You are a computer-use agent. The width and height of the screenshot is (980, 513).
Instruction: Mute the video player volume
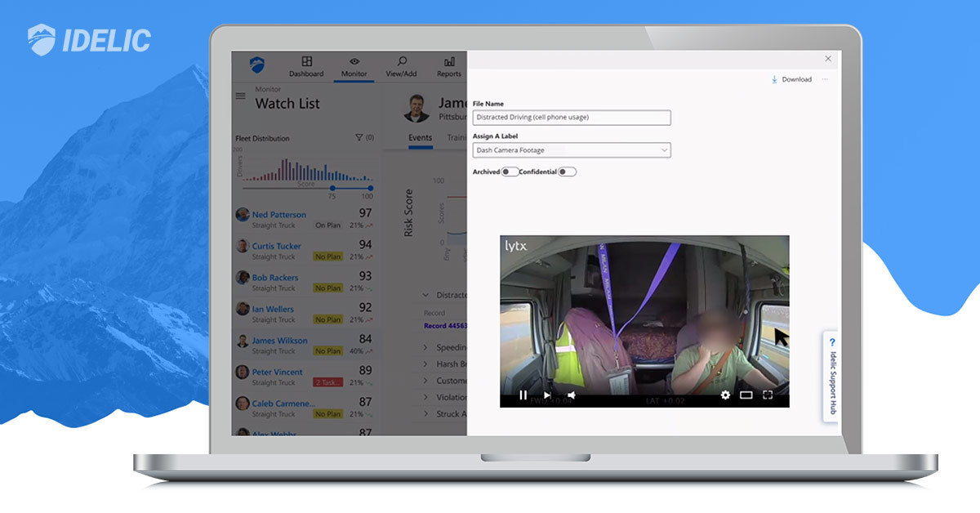[x=571, y=395]
